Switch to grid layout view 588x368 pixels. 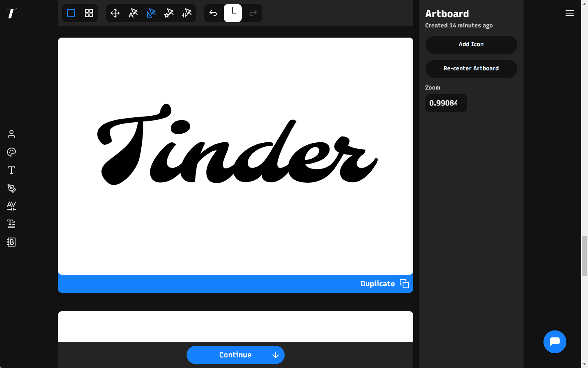pyautogui.click(x=89, y=13)
